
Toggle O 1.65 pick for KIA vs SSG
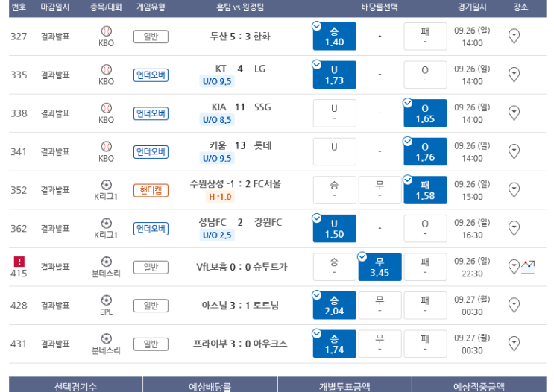tap(425, 113)
